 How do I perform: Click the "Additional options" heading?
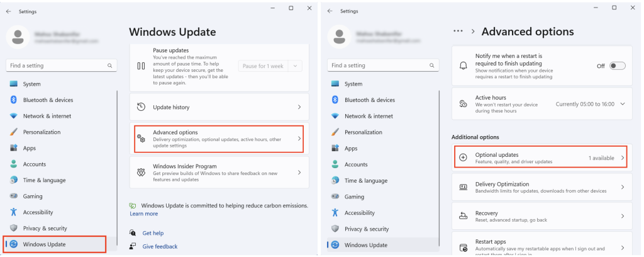475,137
